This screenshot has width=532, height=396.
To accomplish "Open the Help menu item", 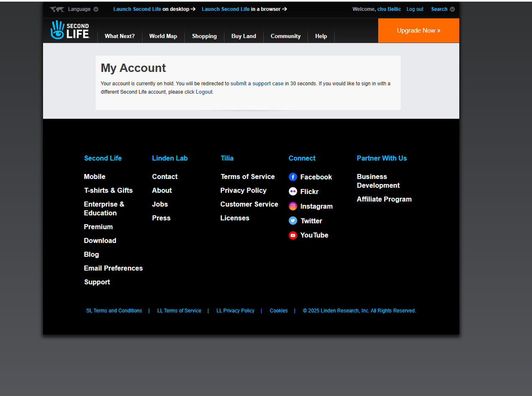I will tap(321, 36).
